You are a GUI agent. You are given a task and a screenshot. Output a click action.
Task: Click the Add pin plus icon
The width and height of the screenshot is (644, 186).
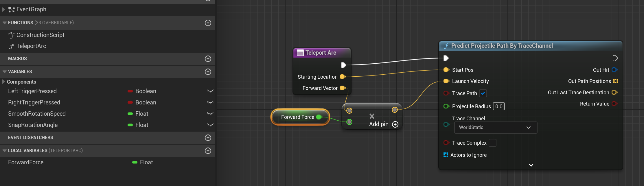pos(395,124)
